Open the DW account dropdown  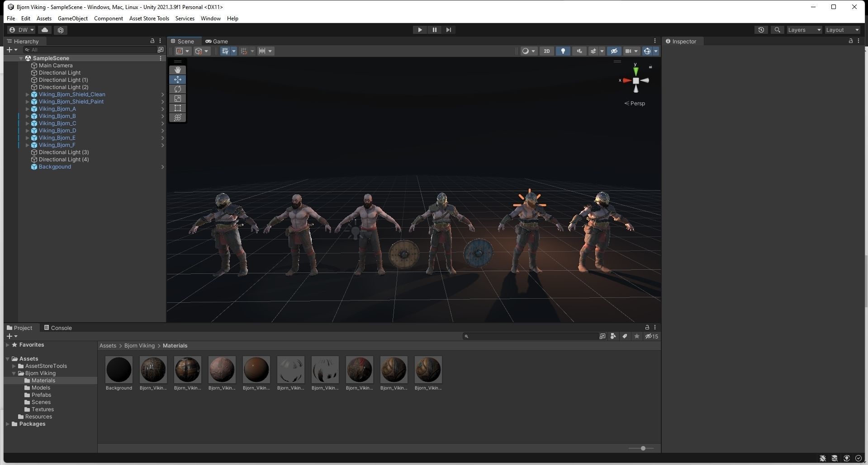point(21,30)
